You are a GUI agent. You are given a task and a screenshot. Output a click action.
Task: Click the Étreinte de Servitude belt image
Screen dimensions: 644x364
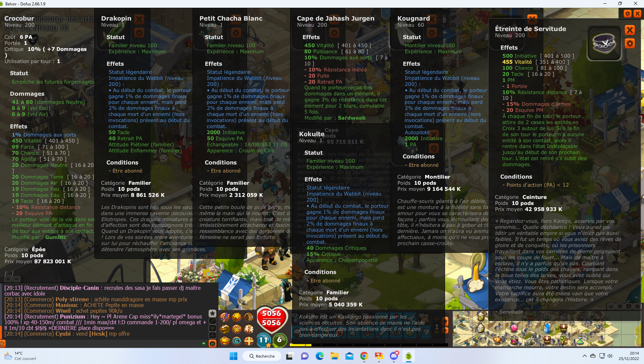coord(604,43)
